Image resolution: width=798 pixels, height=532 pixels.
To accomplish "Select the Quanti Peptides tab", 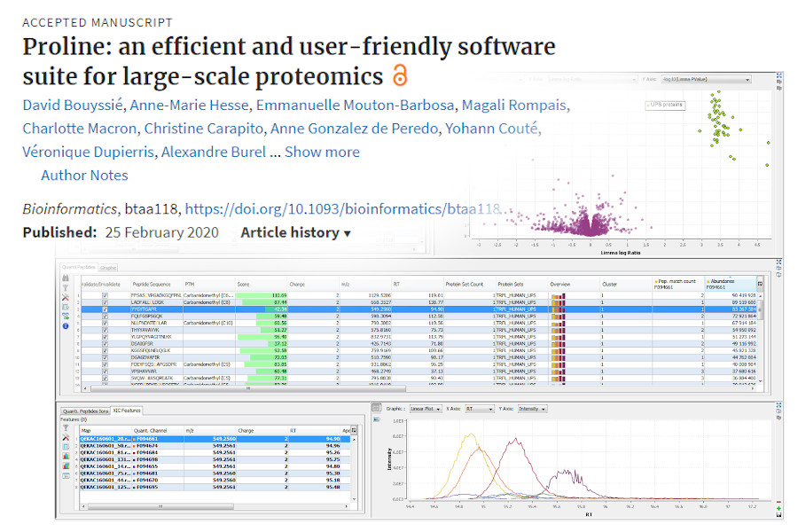I will tap(79, 267).
